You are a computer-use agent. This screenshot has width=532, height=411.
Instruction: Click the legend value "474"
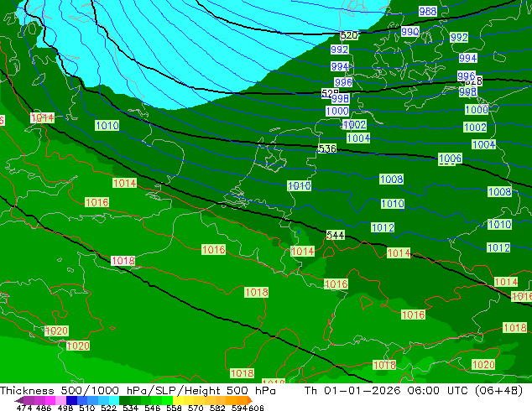(x=24, y=408)
